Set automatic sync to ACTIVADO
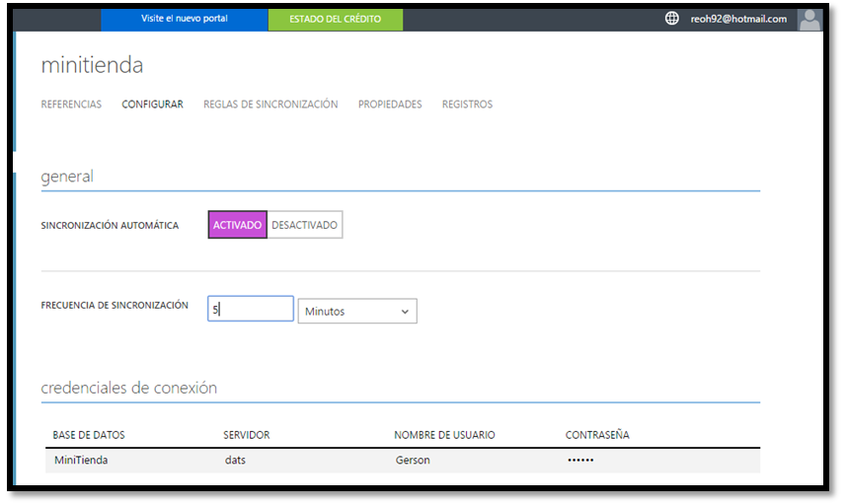 click(237, 225)
